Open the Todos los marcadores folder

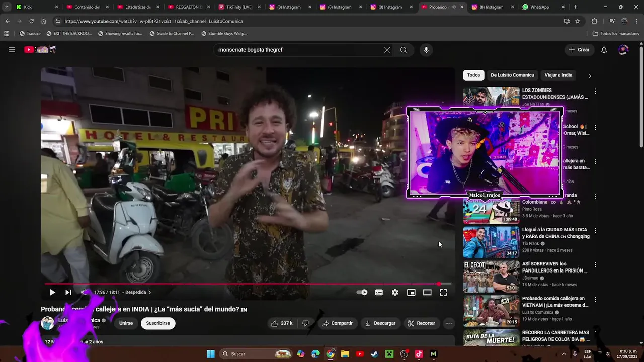click(616, 34)
